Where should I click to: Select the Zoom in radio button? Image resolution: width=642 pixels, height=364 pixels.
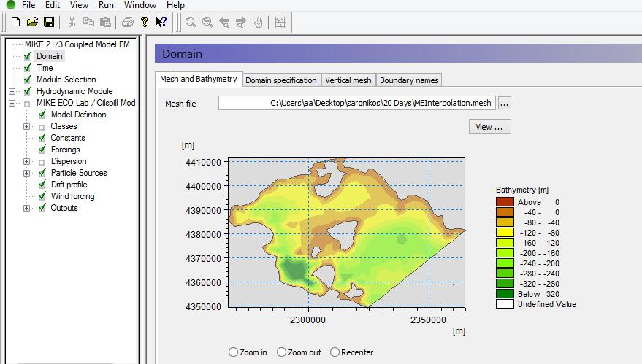coord(234,352)
